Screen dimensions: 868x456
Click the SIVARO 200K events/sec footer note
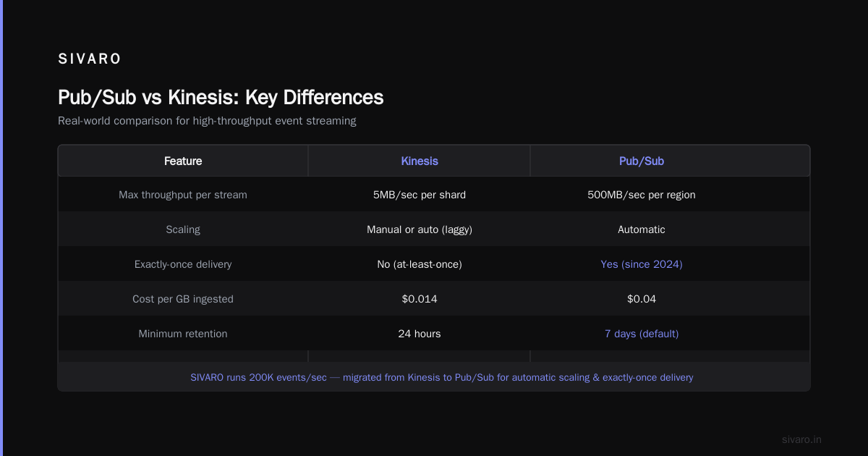pos(442,377)
